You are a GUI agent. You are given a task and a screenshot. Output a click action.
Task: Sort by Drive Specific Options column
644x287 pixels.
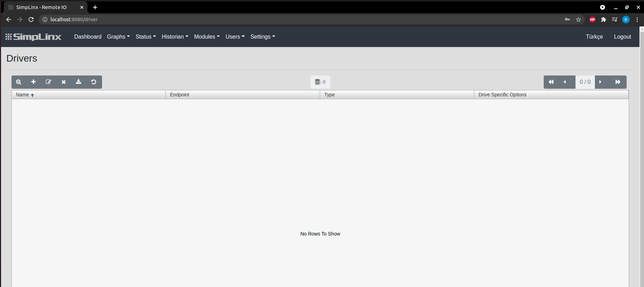click(551, 95)
